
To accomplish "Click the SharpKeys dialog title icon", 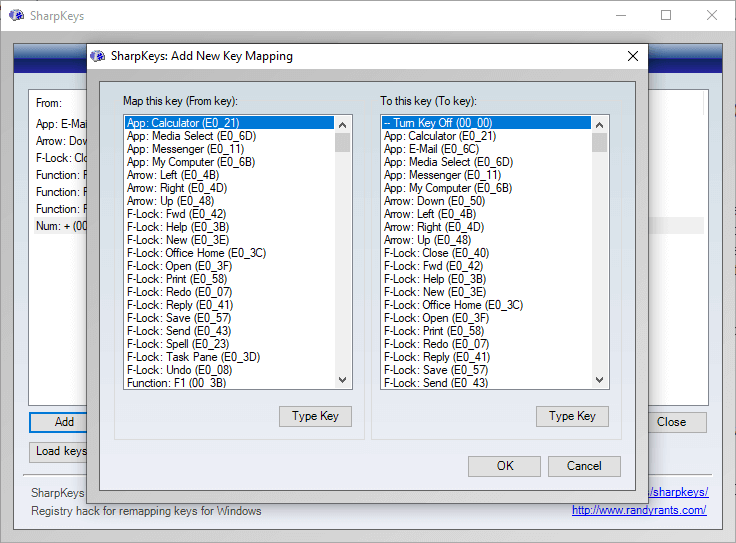I will pyautogui.click(x=98, y=56).
